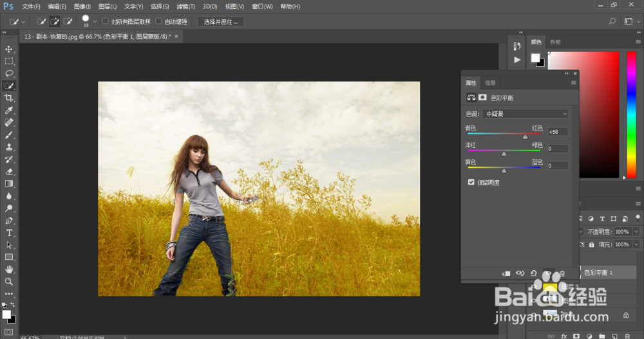Screen dimensions: 644x339
Task: Delete adjustment layer via Properties trash icon
Action: pos(562,273)
